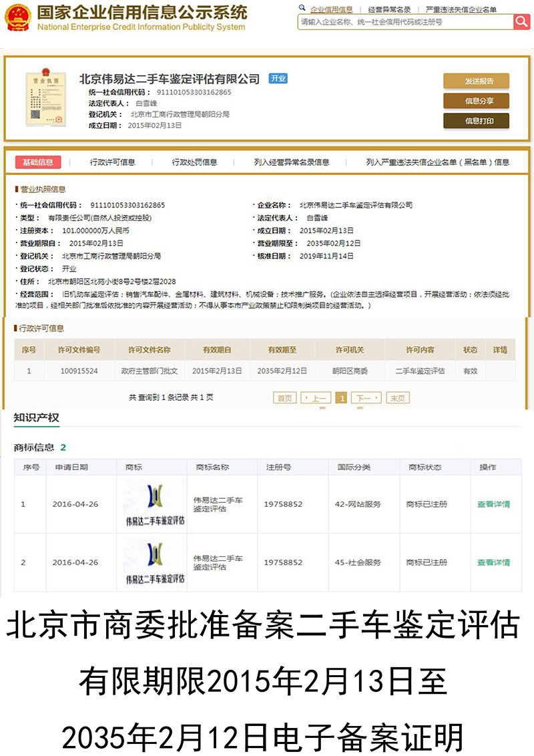The image size is (534, 756).
Task: Click the 政府主管部门批文 cell
Action: click(149, 371)
